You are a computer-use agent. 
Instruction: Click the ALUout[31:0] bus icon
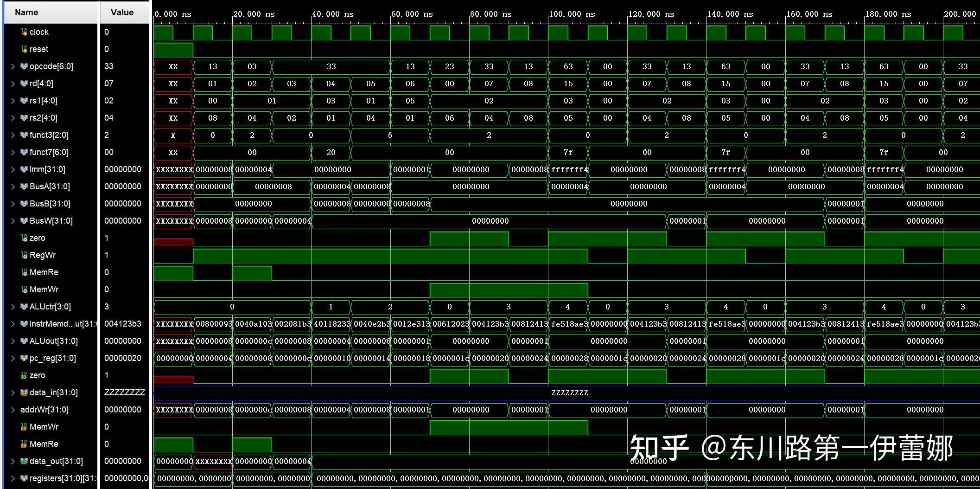(24, 341)
